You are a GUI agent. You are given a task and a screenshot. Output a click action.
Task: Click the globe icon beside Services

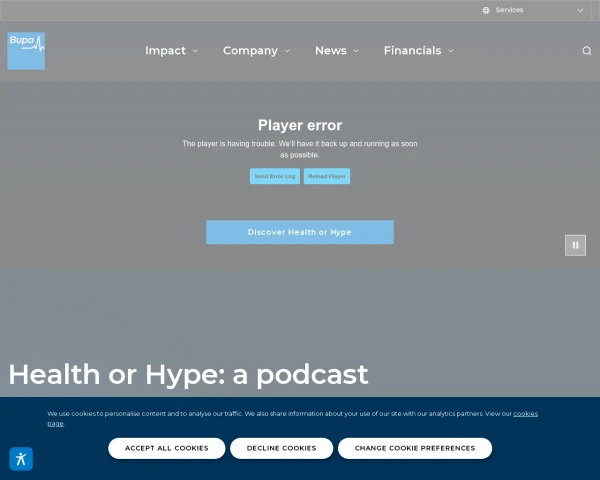pyautogui.click(x=486, y=10)
